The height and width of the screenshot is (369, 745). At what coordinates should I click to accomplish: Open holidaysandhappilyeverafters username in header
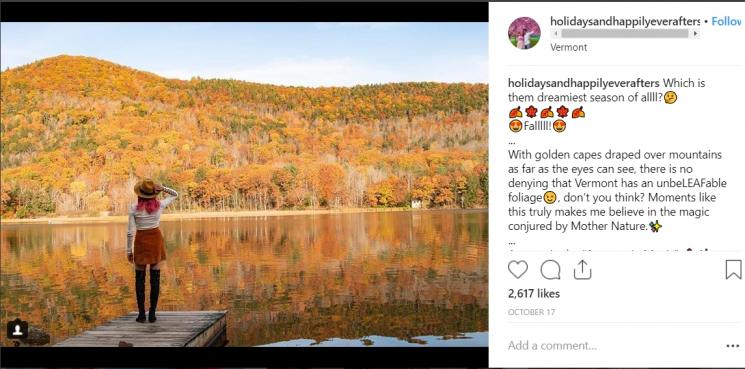(x=625, y=21)
